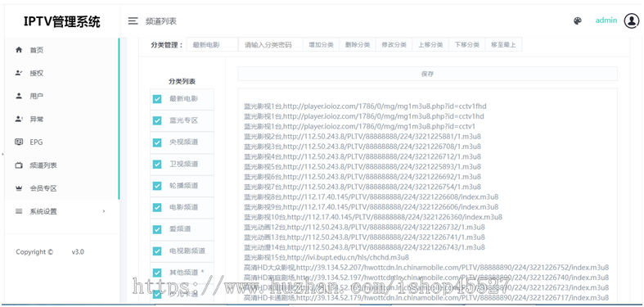Collapse the sidebar with the hamburger icon
Image resolution: width=644 pixels, height=307 pixels.
[133, 21]
